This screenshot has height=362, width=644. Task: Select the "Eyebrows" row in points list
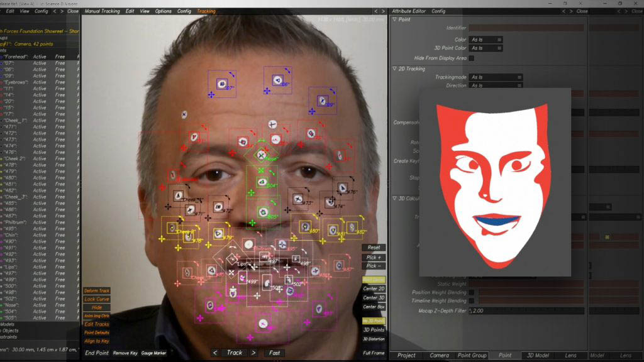pyautogui.click(x=40, y=82)
